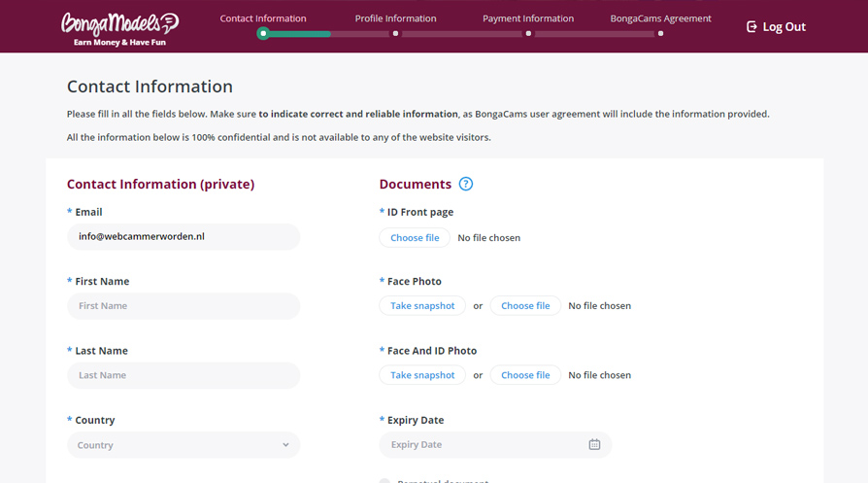Click the Contact Information progress step dot

[x=262, y=34]
